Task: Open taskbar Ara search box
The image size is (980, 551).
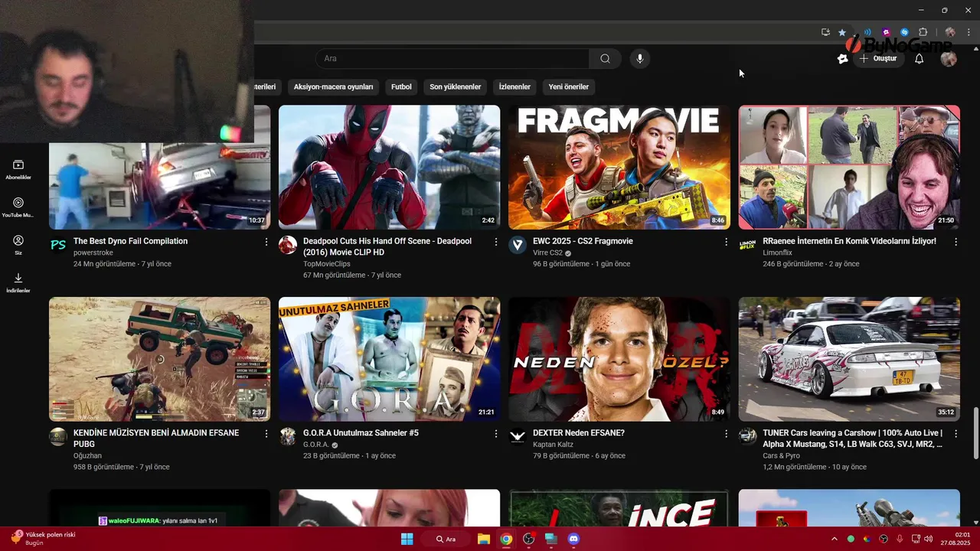Action: point(446,539)
